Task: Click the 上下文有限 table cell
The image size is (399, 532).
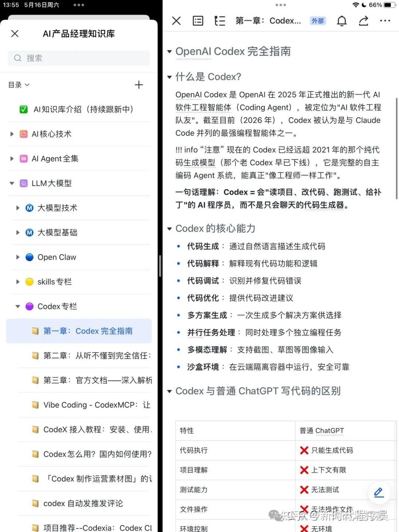Action: click(x=346, y=470)
